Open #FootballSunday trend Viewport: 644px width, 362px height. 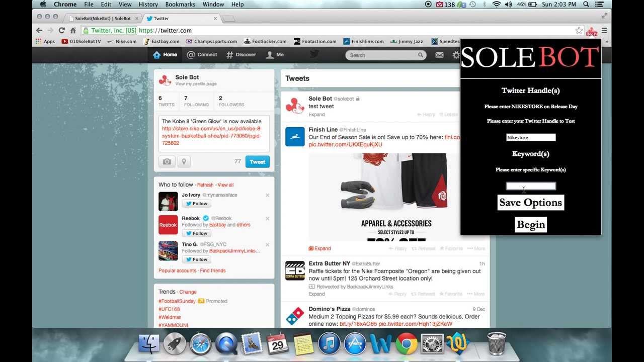point(177,301)
